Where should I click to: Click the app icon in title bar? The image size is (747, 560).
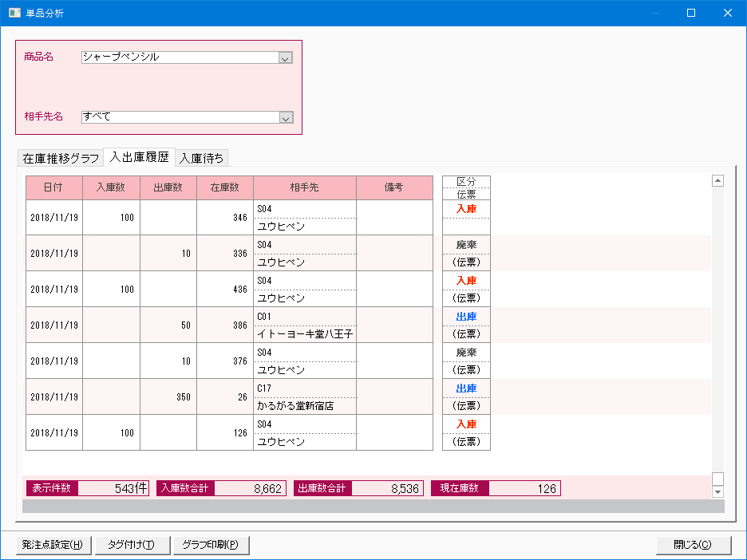pos(14,13)
